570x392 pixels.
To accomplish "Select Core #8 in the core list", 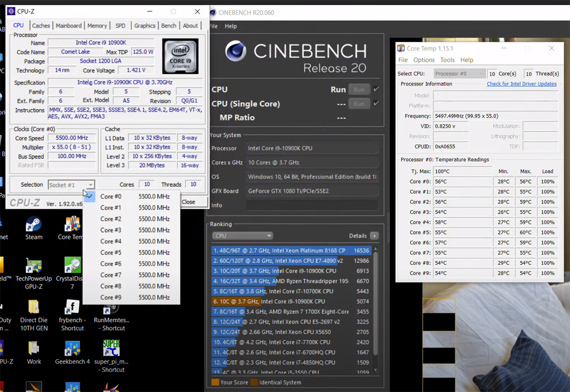I will tap(132, 286).
